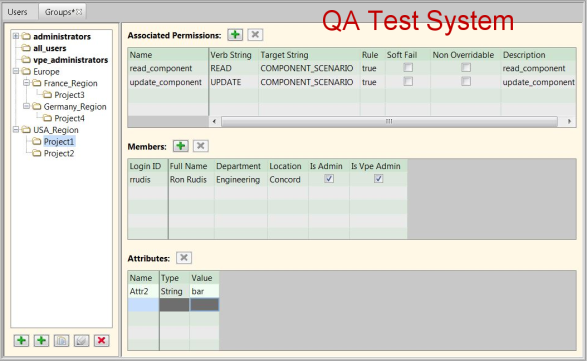
Task: Select the Groups* tab
Action: 60,12
